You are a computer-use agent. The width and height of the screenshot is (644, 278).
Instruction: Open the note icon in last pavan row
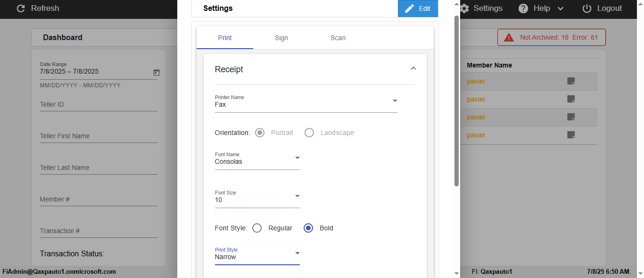[x=571, y=135]
